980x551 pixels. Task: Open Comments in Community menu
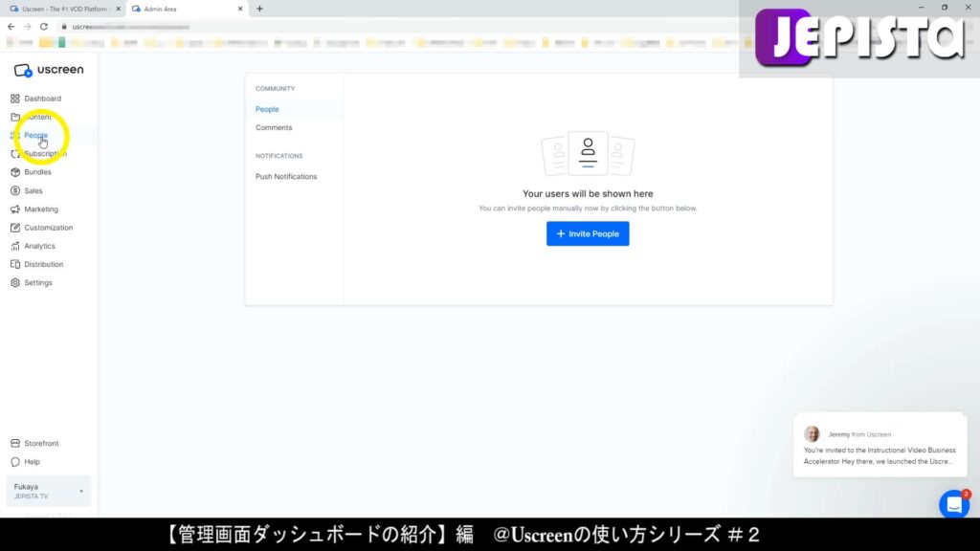(x=274, y=127)
